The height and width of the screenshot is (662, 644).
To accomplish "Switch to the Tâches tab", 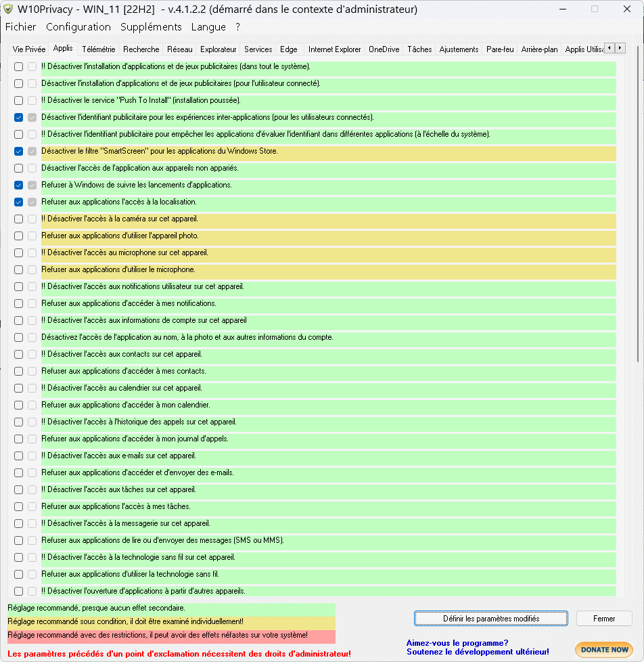I will tap(419, 49).
